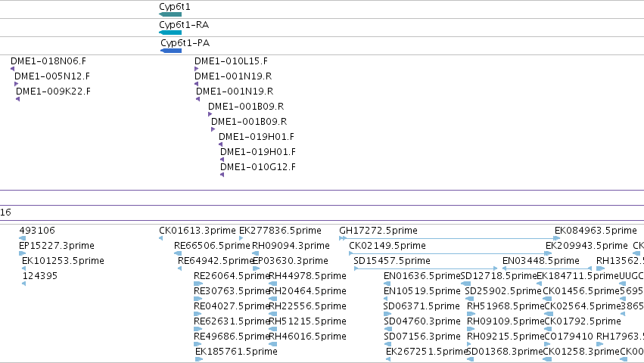Image resolution: width=644 pixels, height=363 pixels.
Task: Select feature DME1-018N06.F
Action: [x=48, y=61]
